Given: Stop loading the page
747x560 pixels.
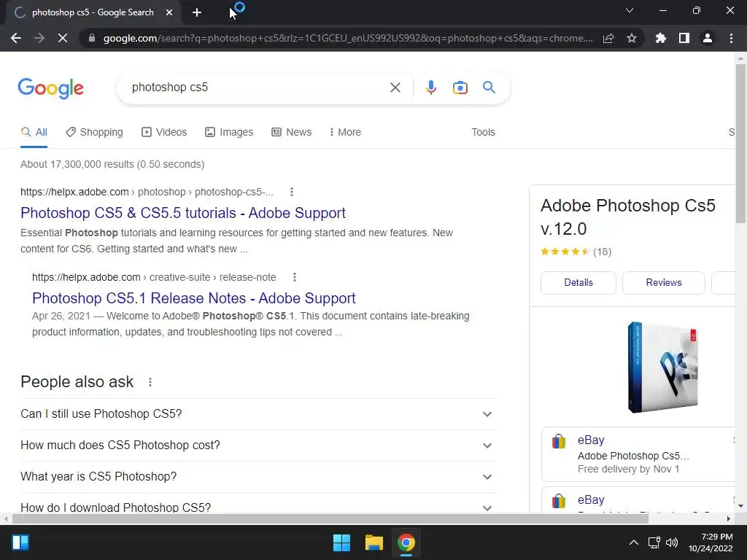Looking at the screenshot, I should coord(63,38).
